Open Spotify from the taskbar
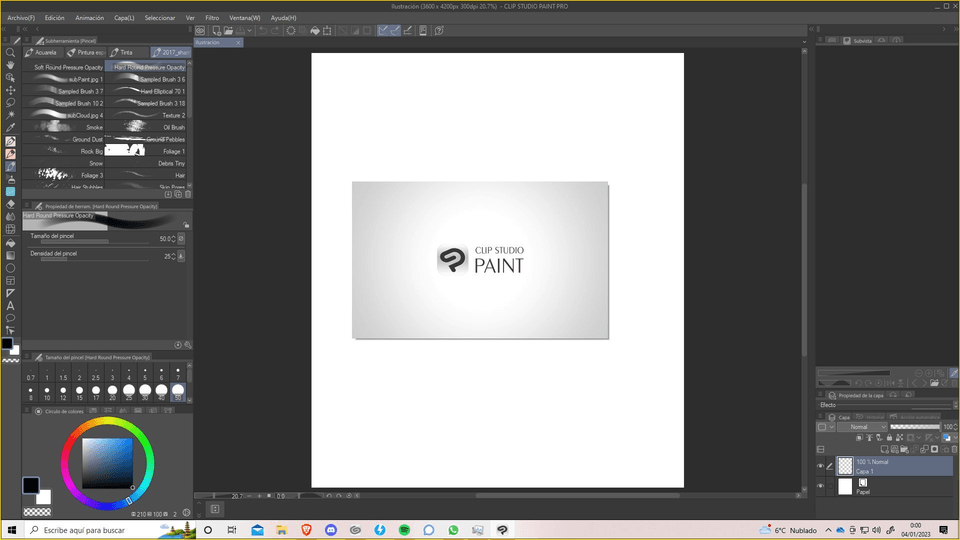Screen dimensions: 960x540 404,530
